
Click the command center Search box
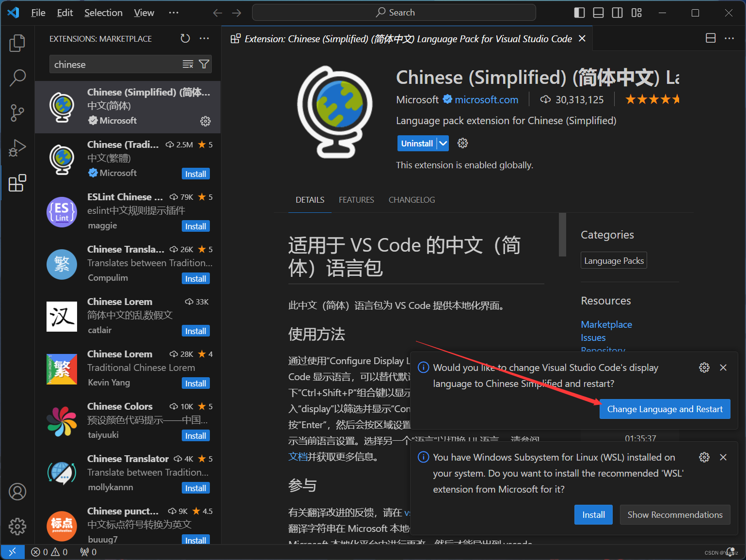point(394,13)
